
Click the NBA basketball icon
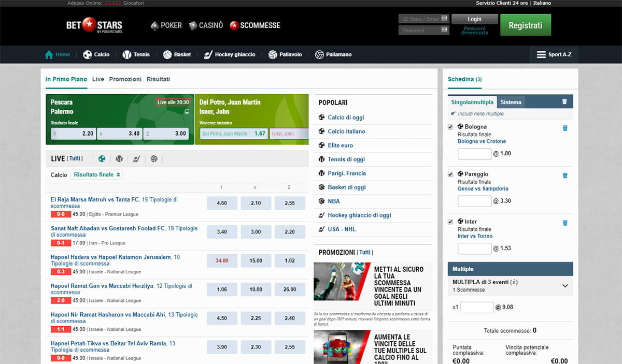click(x=321, y=201)
